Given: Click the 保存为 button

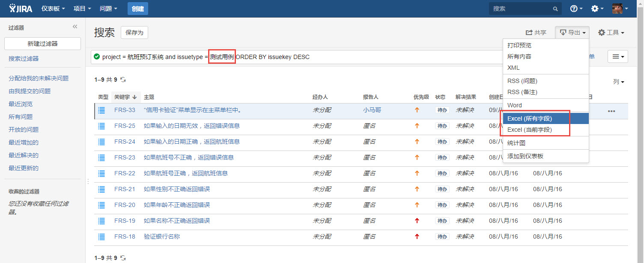Looking at the screenshot, I should point(134,33).
